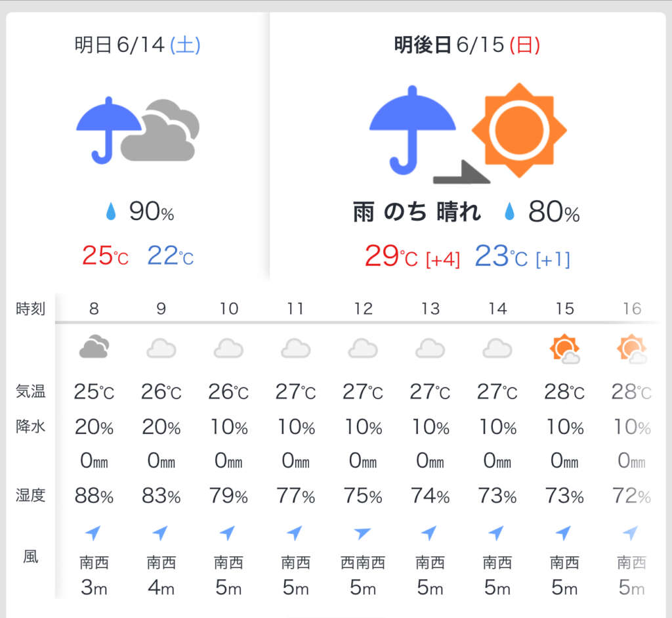Click the raindrop icon next to 80%
This screenshot has height=618, width=672.
coord(509,211)
